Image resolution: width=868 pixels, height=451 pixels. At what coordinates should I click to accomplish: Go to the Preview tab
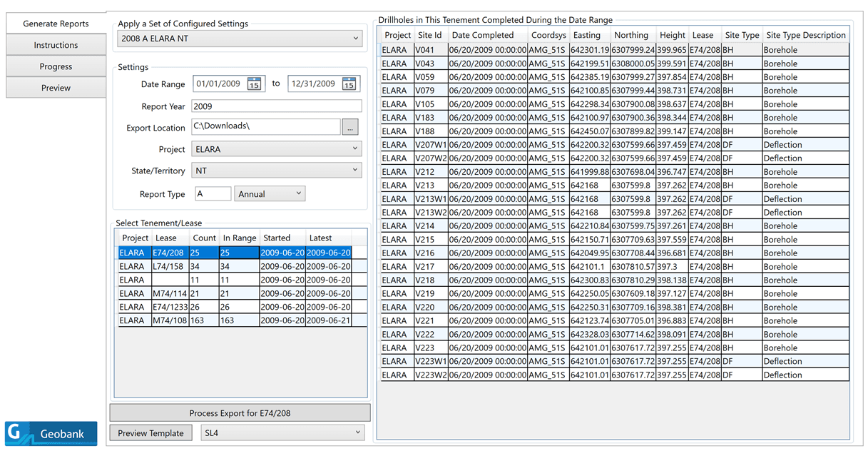56,88
